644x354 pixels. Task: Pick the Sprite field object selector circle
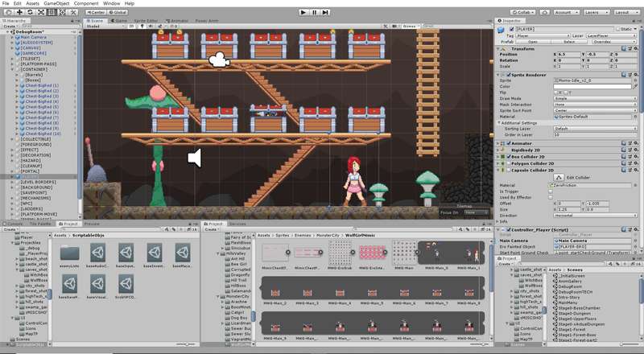(x=635, y=80)
